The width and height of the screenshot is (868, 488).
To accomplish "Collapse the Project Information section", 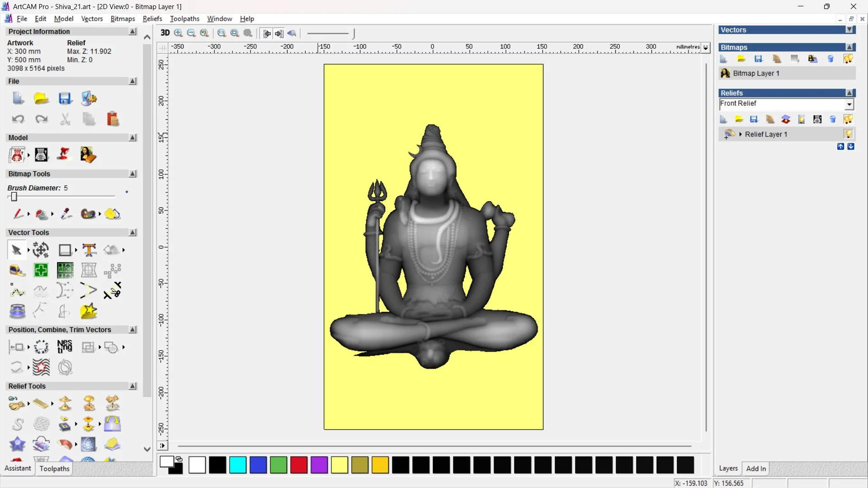I will [x=132, y=31].
